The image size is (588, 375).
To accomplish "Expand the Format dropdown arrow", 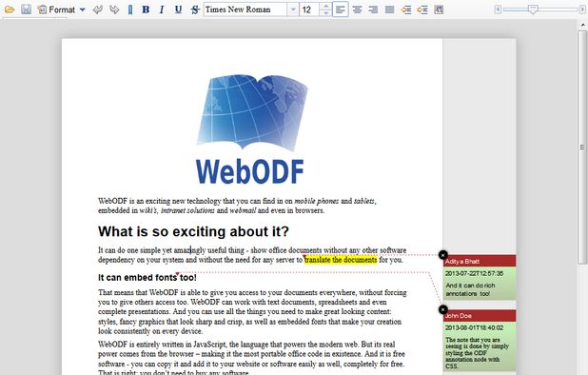I will coord(83,10).
